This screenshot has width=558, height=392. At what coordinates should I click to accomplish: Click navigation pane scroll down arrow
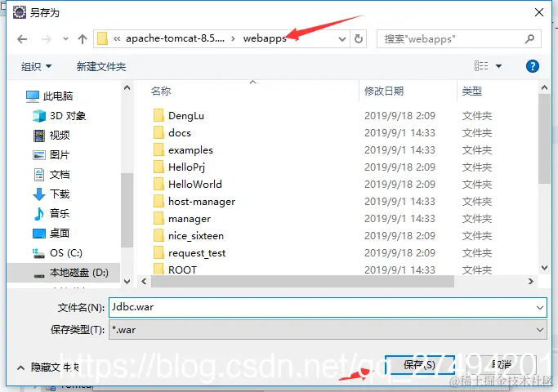[x=127, y=282]
